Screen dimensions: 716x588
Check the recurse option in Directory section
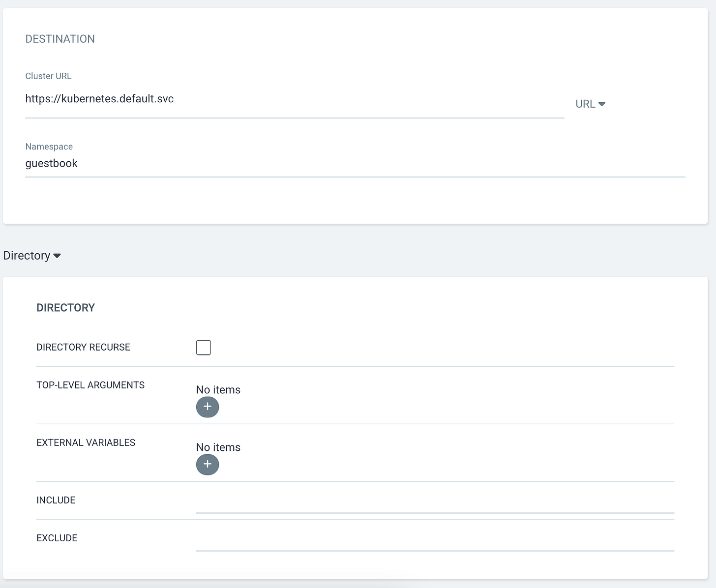(x=203, y=347)
